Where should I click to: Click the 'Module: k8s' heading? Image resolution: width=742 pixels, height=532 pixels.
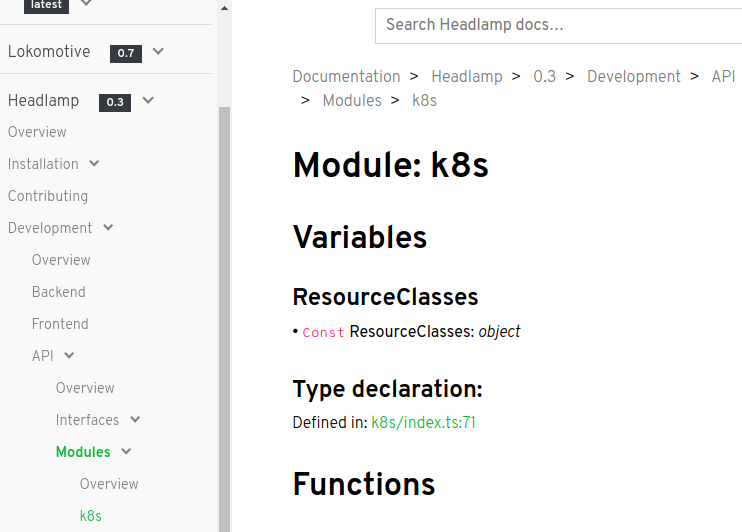[391, 165]
